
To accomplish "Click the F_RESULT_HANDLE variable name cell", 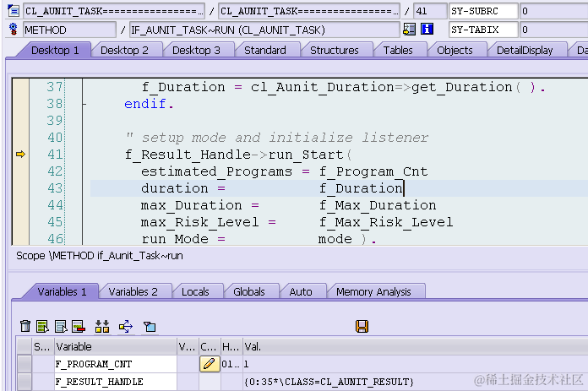I will pos(116,382).
